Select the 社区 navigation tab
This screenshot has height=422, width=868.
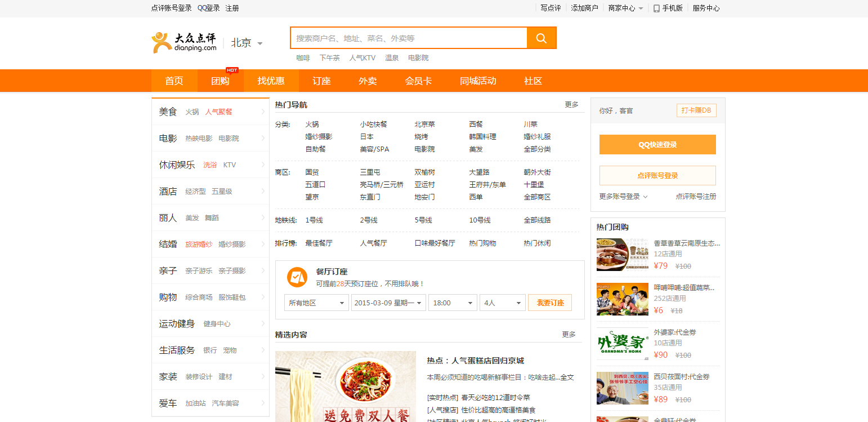533,81
